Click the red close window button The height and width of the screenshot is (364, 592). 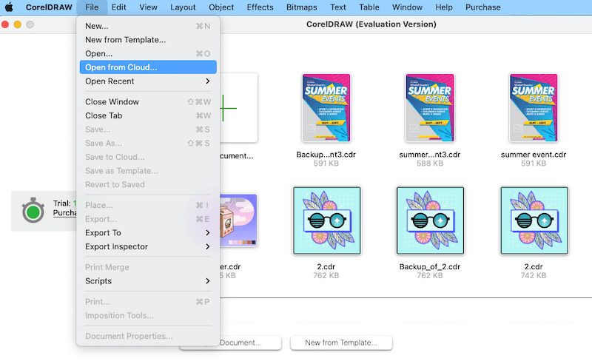click(x=5, y=24)
